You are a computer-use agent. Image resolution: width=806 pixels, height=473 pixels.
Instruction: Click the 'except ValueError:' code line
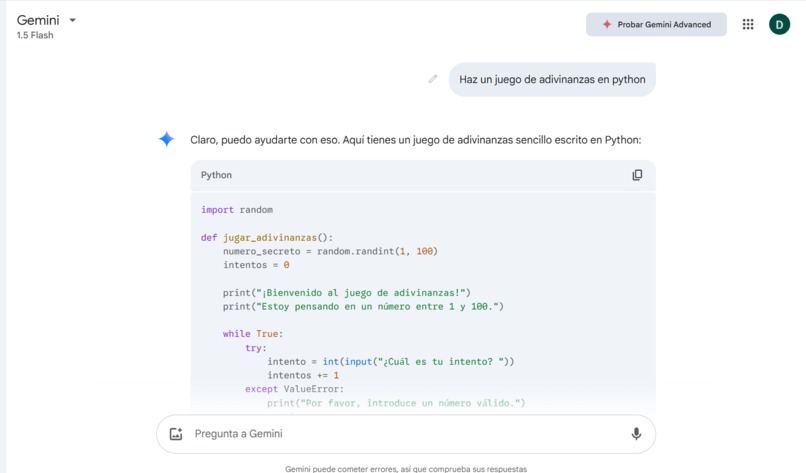click(x=295, y=389)
